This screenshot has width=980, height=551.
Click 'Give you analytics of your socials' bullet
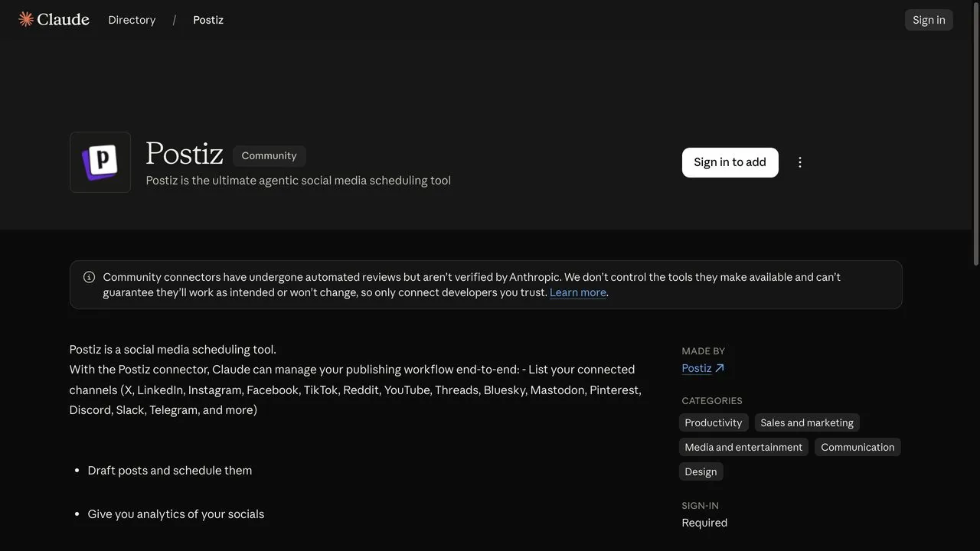176,514
